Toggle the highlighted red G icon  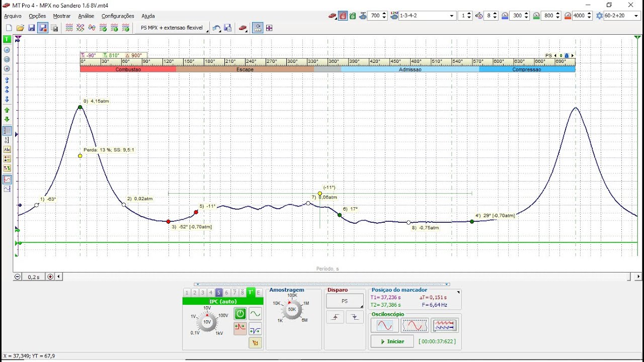tap(343, 16)
